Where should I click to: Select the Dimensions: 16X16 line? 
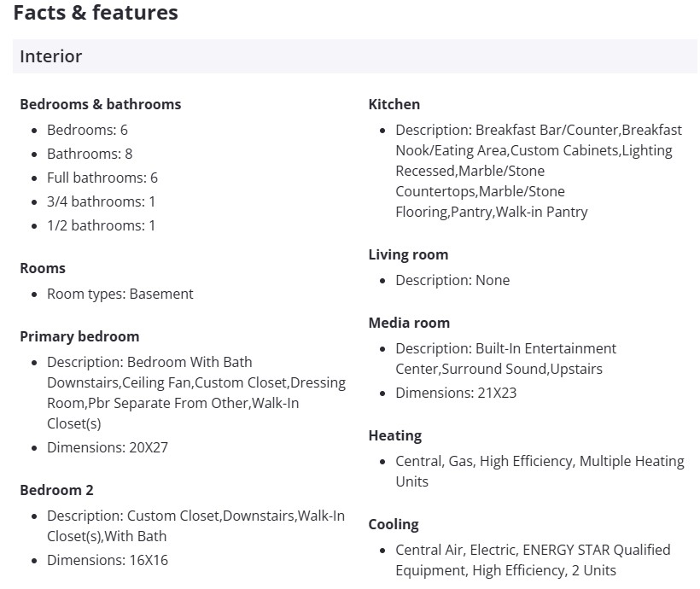tap(108, 560)
